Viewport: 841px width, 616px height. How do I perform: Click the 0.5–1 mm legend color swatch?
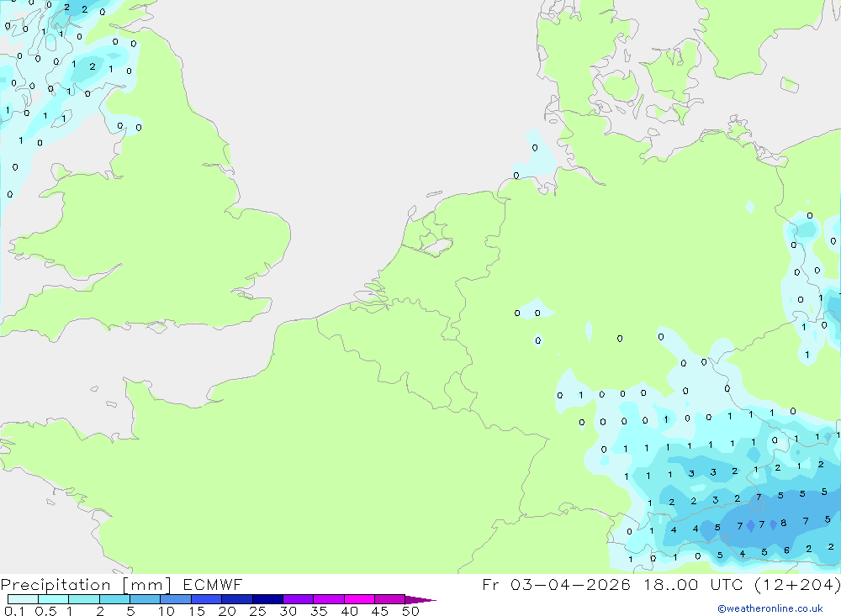[54, 599]
